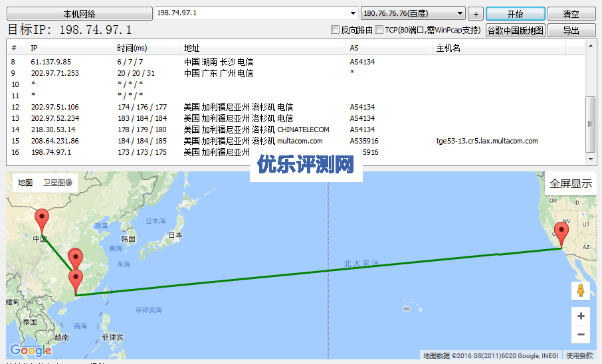
Task: Open the 谷歌中国版地图 map selector
Action: pyautogui.click(x=515, y=30)
